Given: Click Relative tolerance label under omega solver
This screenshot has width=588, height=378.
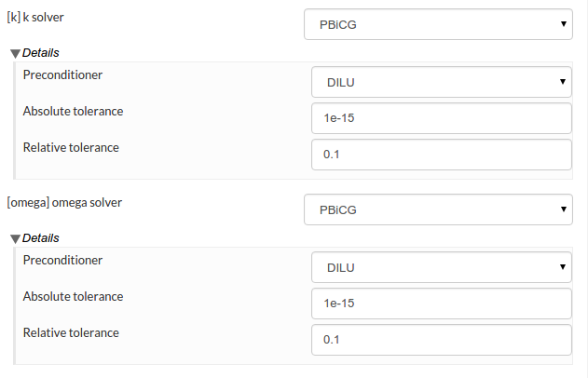Looking at the screenshot, I should pyautogui.click(x=71, y=331).
